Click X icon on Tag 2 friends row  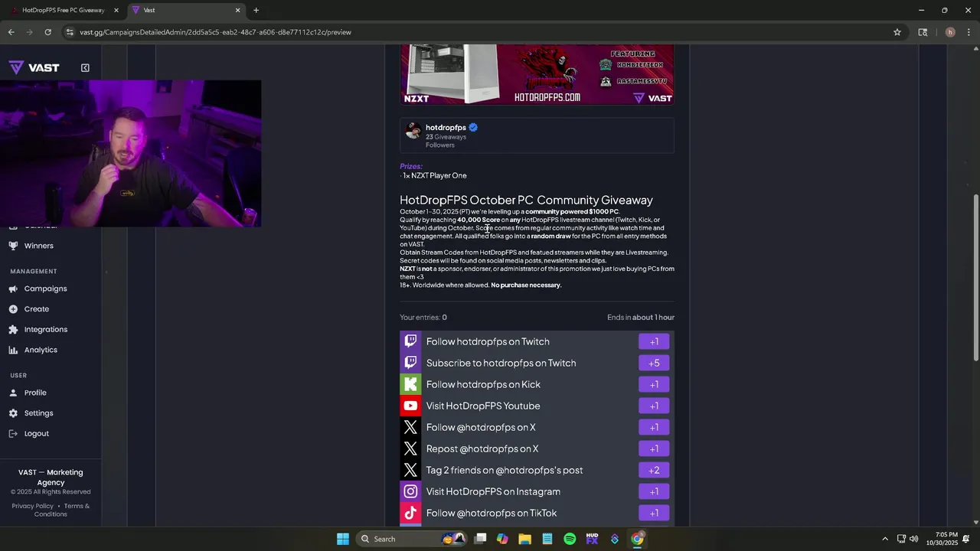tap(410, 470)
